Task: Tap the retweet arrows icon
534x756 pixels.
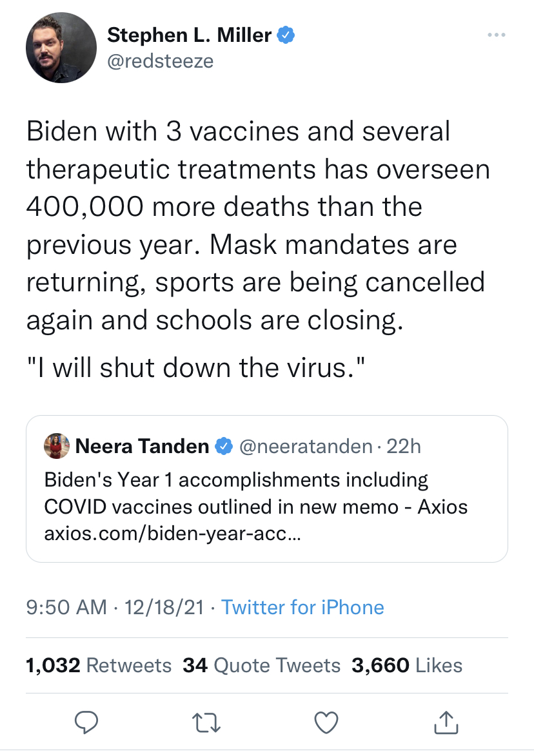Action: point(207,723)
